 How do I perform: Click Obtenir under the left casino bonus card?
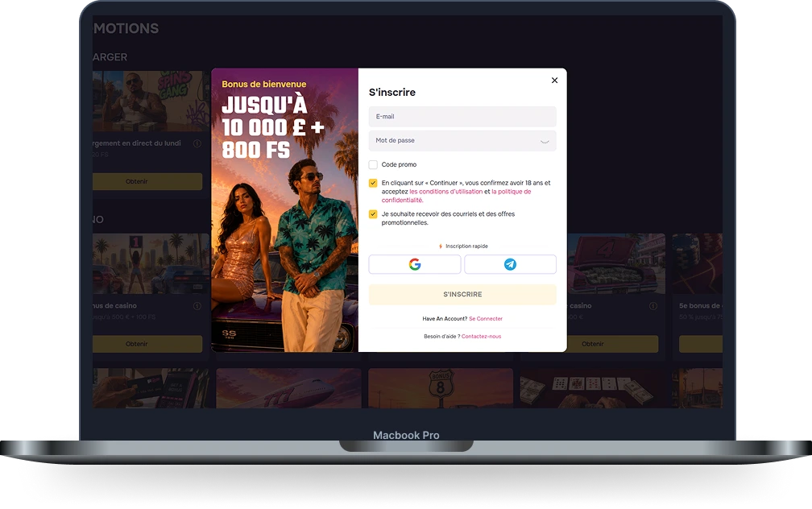[147, 344]
